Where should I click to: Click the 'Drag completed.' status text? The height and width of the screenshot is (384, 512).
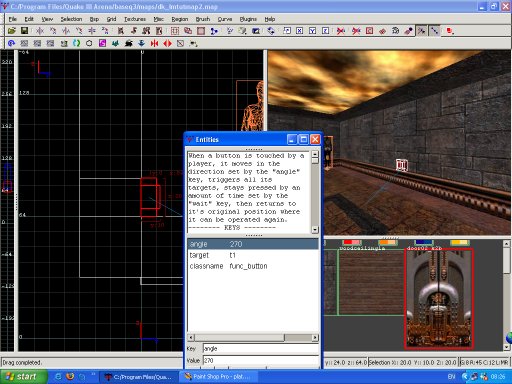(21, 362)
